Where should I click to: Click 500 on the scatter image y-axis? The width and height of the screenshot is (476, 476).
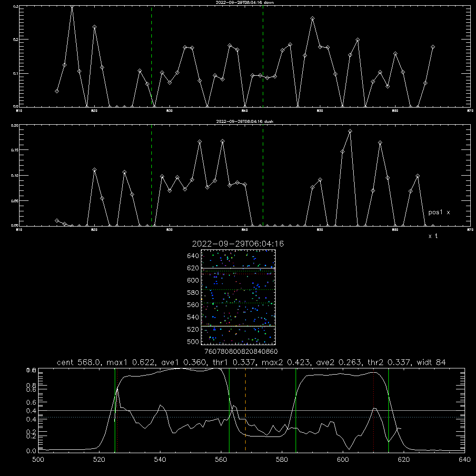193,341
